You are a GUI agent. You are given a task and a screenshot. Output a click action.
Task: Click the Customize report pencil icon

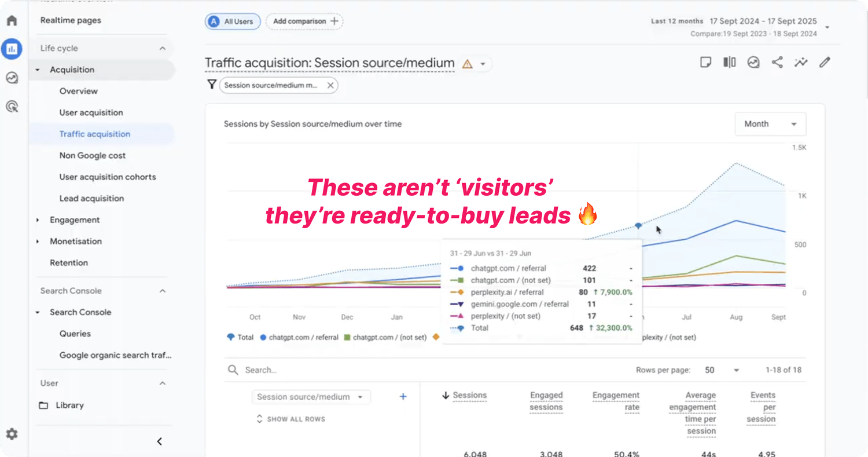pyautogui.click(x=825, y=63)
